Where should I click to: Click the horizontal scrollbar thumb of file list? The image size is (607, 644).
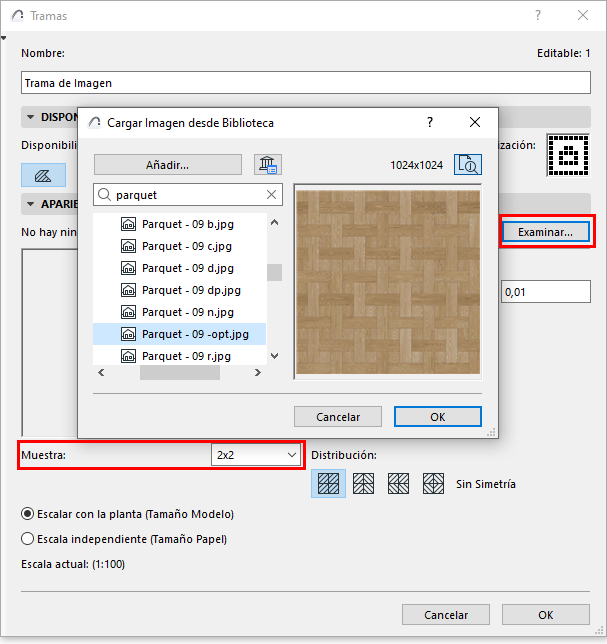180,373
